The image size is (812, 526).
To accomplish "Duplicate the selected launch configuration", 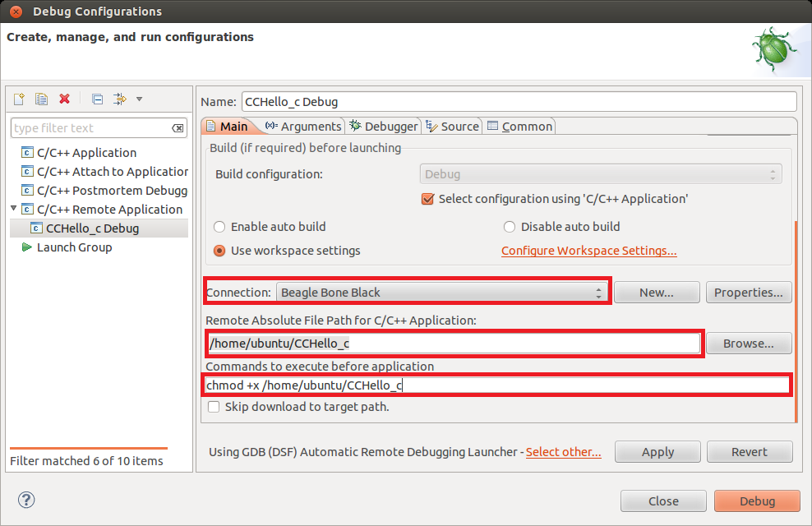I will [41, 99].
